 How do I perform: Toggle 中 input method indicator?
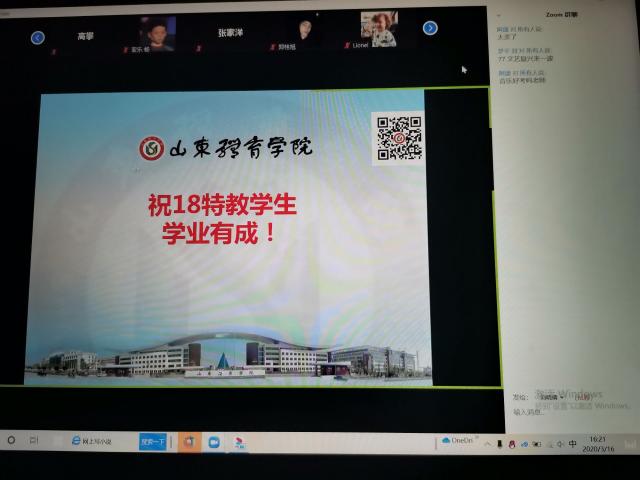coord(573,444)
